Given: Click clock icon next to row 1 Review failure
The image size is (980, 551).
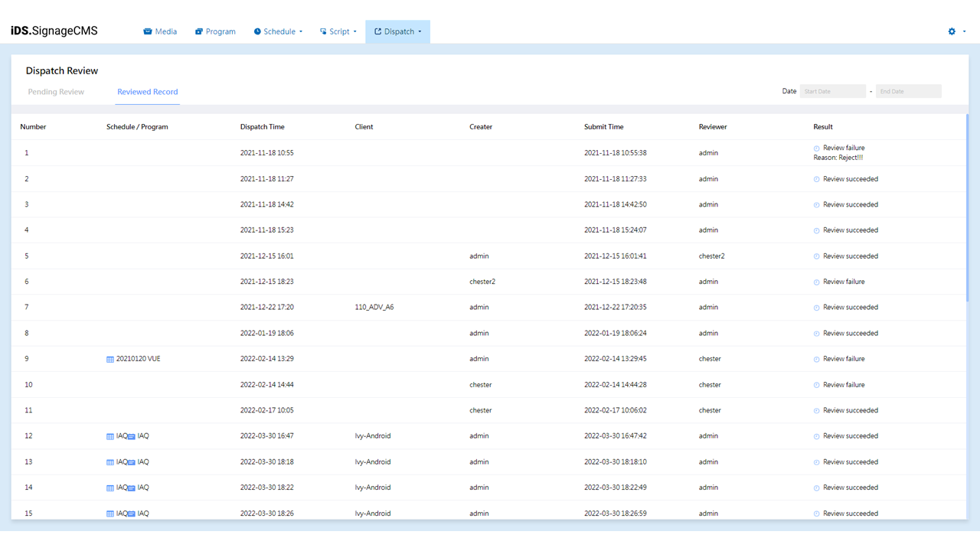Looking at the screenshot, I should click(817, 148).
